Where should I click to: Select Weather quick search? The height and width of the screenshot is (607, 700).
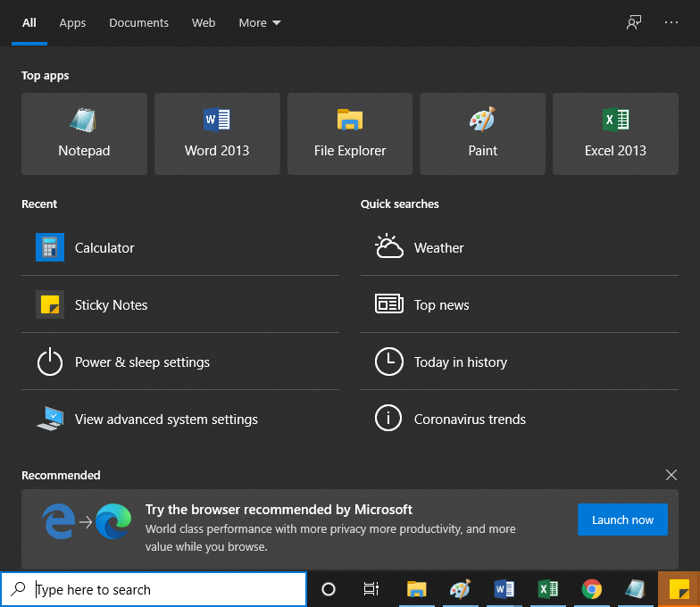point(520,247)
